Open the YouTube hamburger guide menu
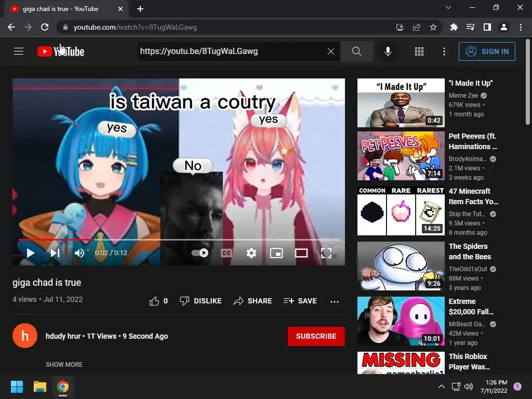532x399 pixels. (x=19, y=51)
